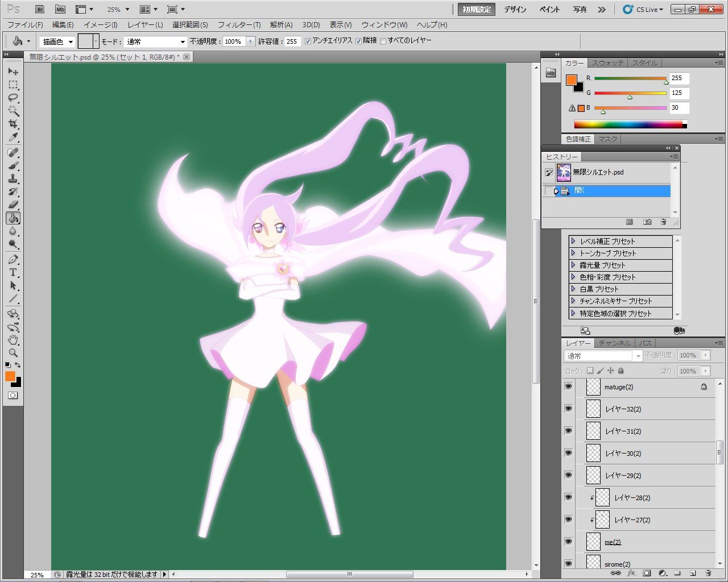Switch to the マスク tab
728x582 pixels.
[x=607, y=139]
